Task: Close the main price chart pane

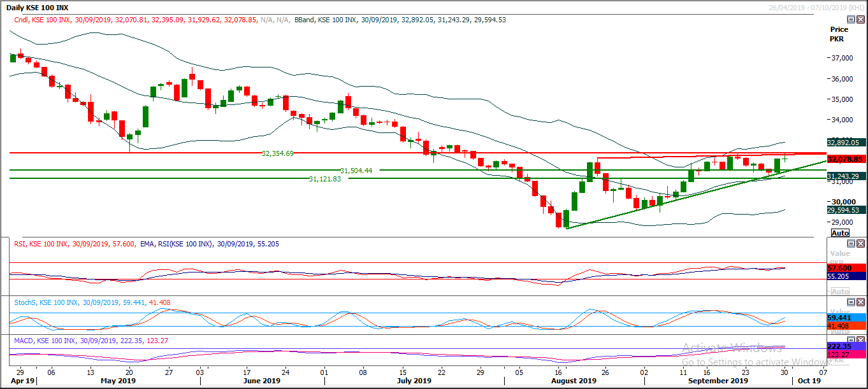Action: [x=860, y=19]
